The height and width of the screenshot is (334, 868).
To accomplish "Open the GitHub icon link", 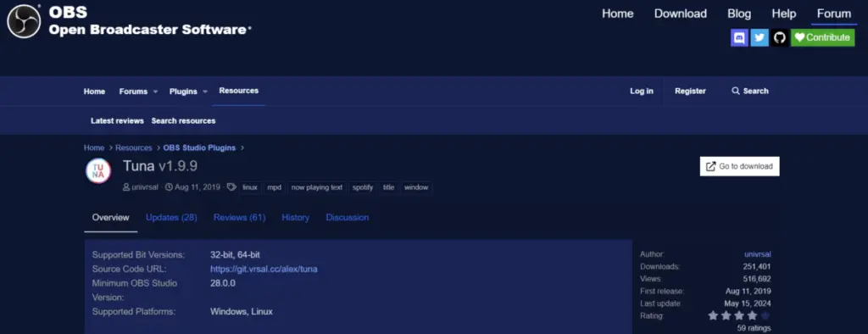I will [780, 37].
